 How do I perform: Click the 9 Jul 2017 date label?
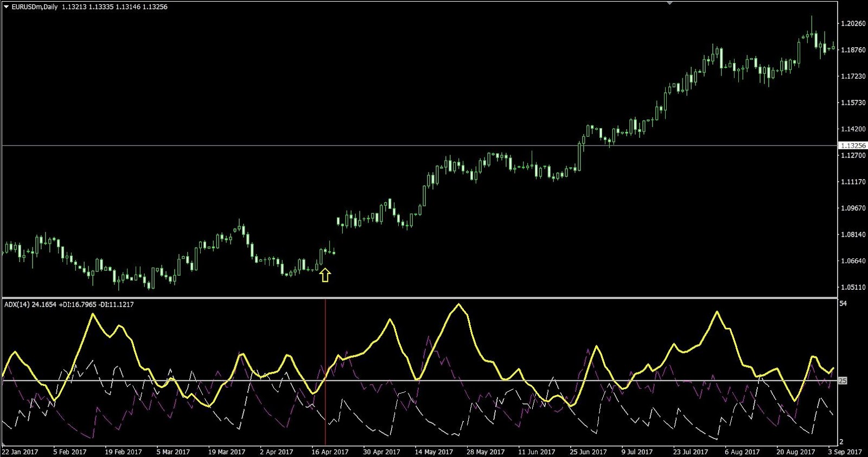tap(637, 452)
